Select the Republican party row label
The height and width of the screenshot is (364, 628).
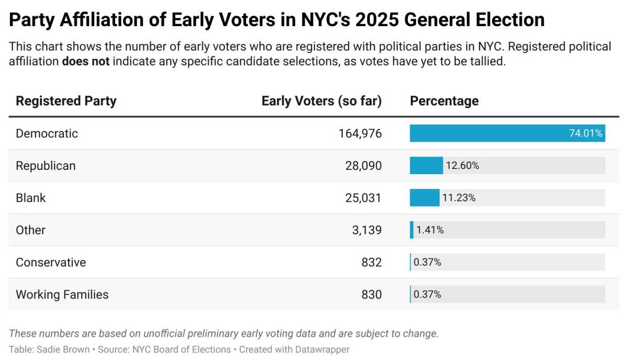click(46, 166)
